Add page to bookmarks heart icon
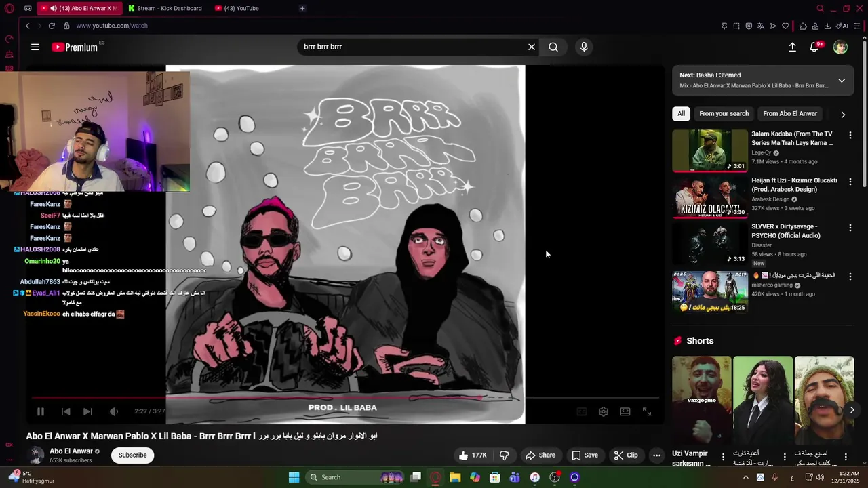The image size is (868, 488). pos(785,26)
